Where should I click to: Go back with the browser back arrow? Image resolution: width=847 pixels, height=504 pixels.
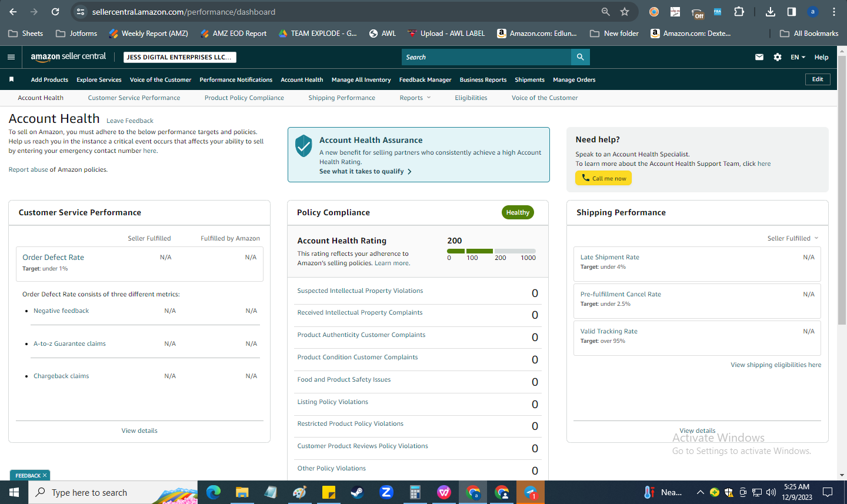point(13,12)
